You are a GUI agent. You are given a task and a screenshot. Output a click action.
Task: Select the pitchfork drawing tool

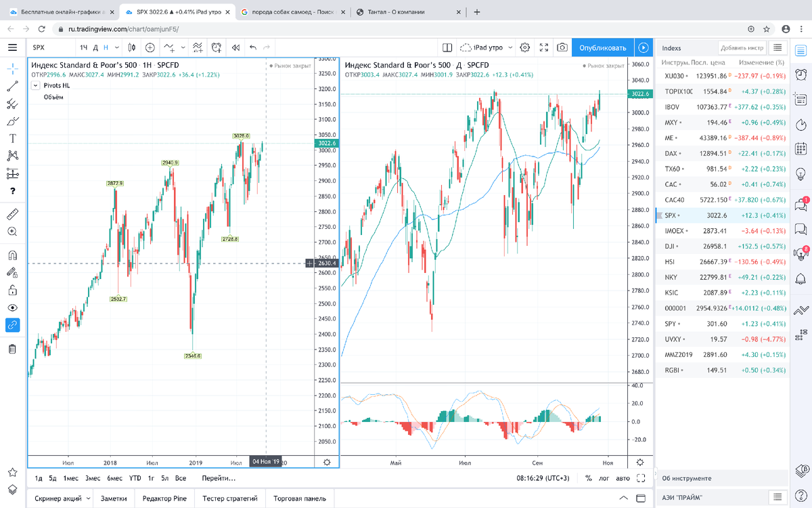pos(12,104)
